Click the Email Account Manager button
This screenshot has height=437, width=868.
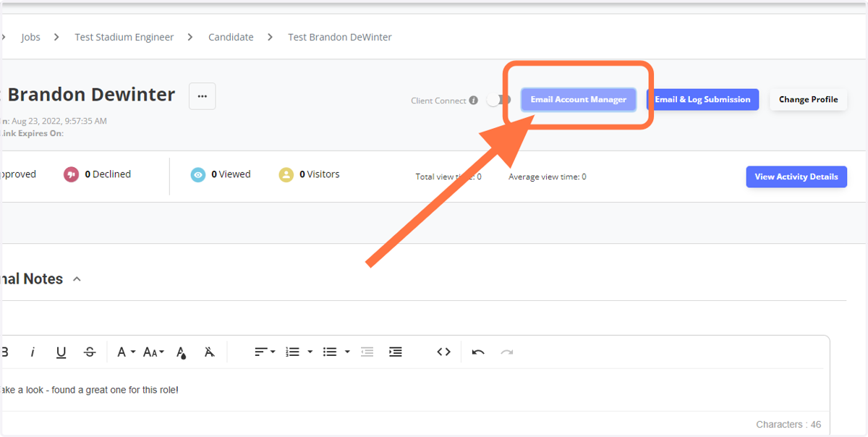579,100
